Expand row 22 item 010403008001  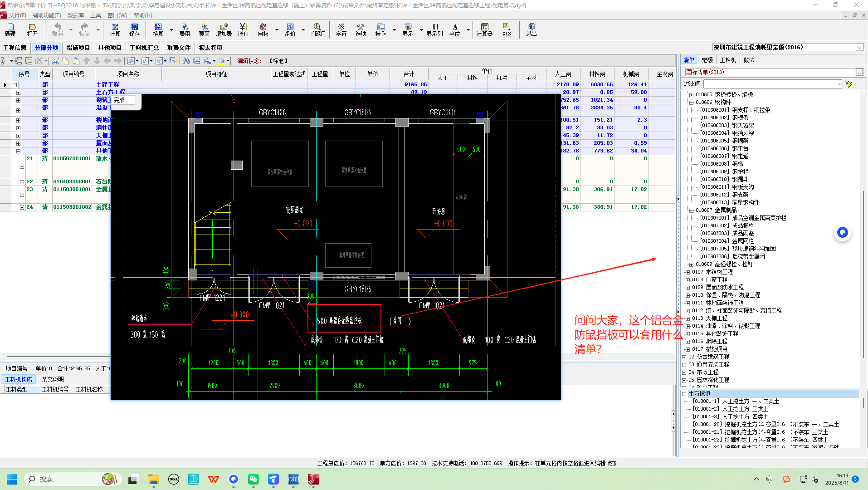coord(22,182)
